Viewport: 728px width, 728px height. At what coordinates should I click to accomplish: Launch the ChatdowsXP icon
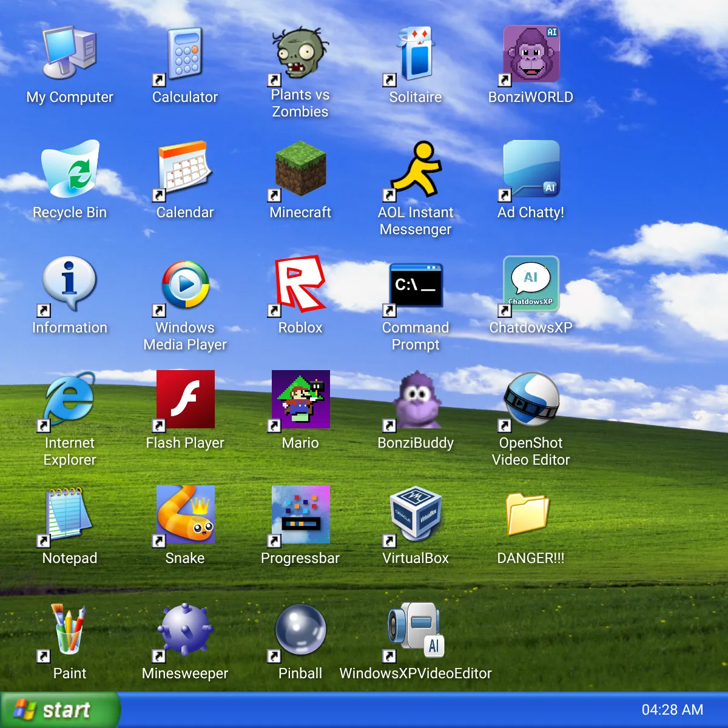[x=531, y=284]
